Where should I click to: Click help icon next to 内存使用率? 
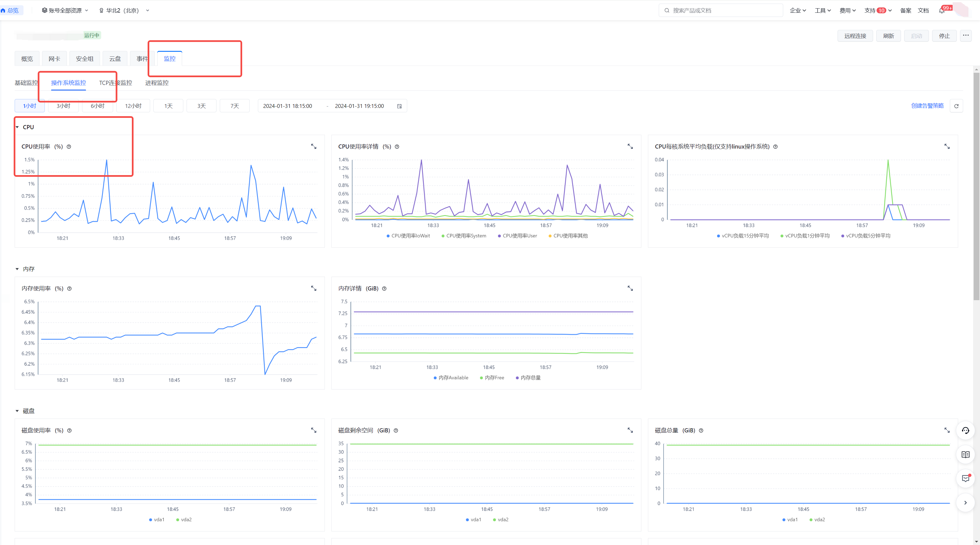point(69,289)
